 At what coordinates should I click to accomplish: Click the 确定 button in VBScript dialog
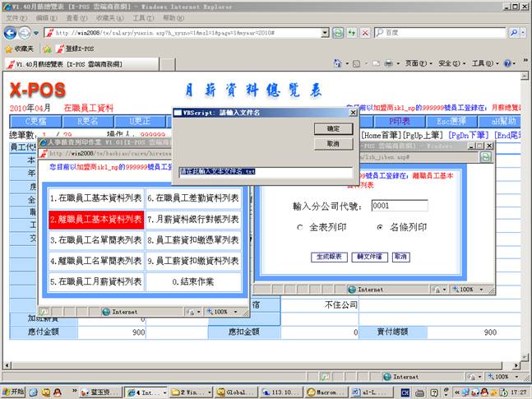pyautogui.click(x=333, y=129)
